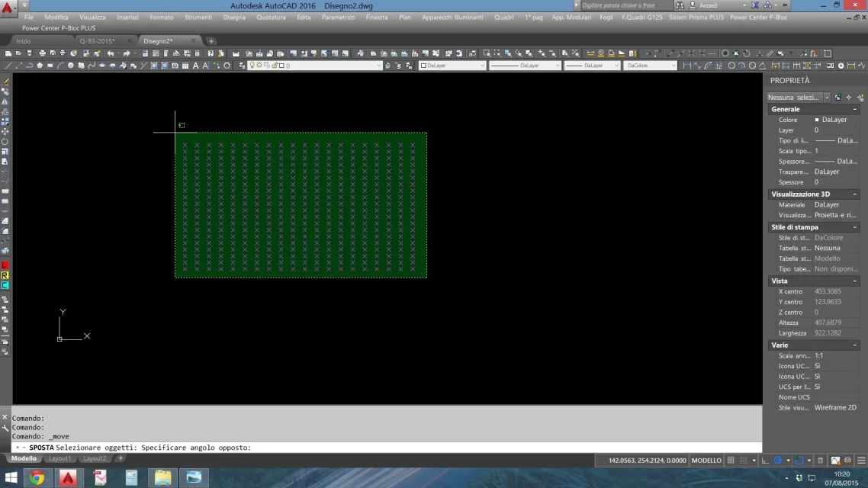Select the linear dimension tool
This screenshot has height=488, width=868.
tap(686, 66)
